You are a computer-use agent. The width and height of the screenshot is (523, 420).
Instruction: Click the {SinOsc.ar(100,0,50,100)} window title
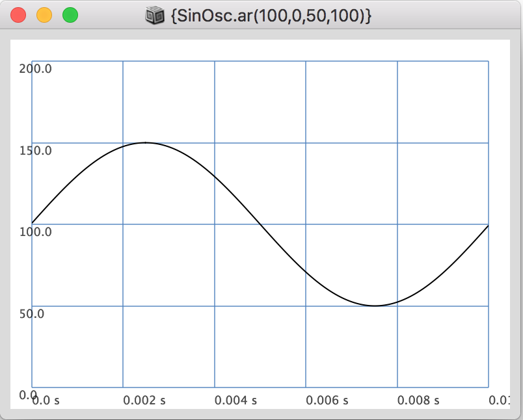(271, 15)
